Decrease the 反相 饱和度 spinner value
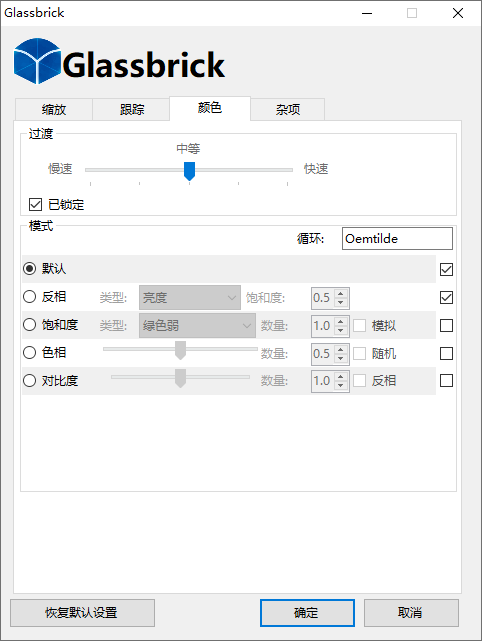The image size is (482, 641). [x=341, y=303]
